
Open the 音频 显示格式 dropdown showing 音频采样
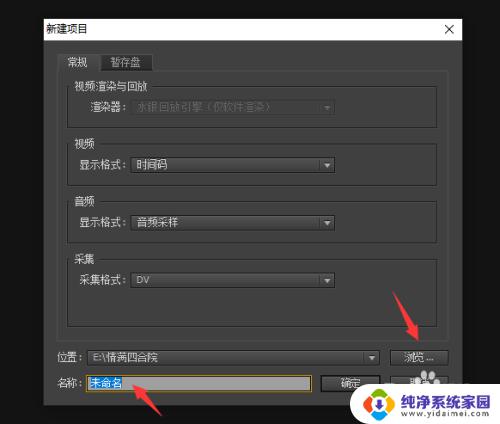pyautogui.click(x=233, y=222)
